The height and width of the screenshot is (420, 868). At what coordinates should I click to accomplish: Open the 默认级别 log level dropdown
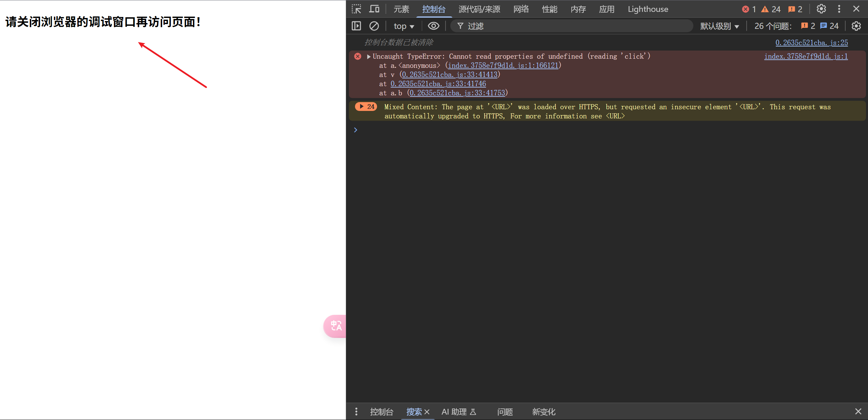click(719, 26)
